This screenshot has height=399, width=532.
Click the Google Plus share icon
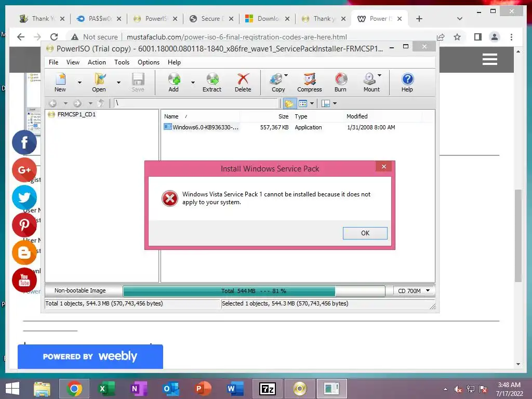click(x=24, y=170)
